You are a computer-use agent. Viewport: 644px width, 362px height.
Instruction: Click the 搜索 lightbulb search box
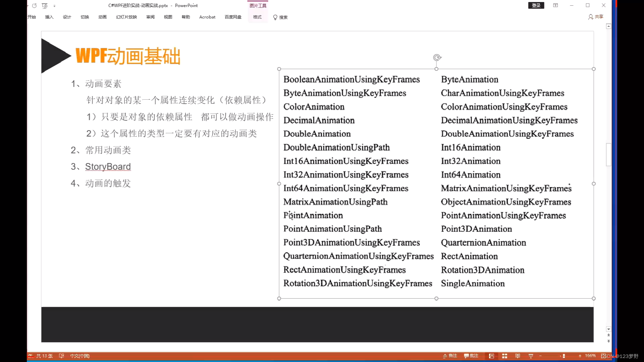280,17
